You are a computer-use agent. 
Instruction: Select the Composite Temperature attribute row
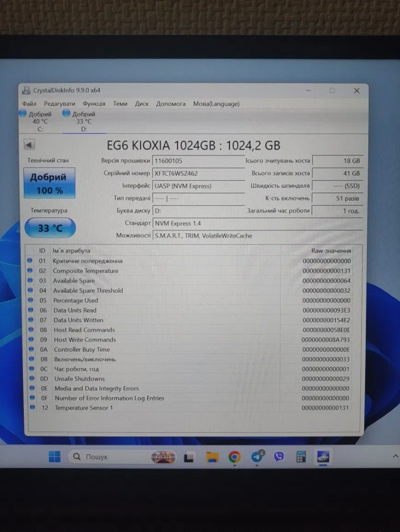pyautogui.click(x=189, y=271)
